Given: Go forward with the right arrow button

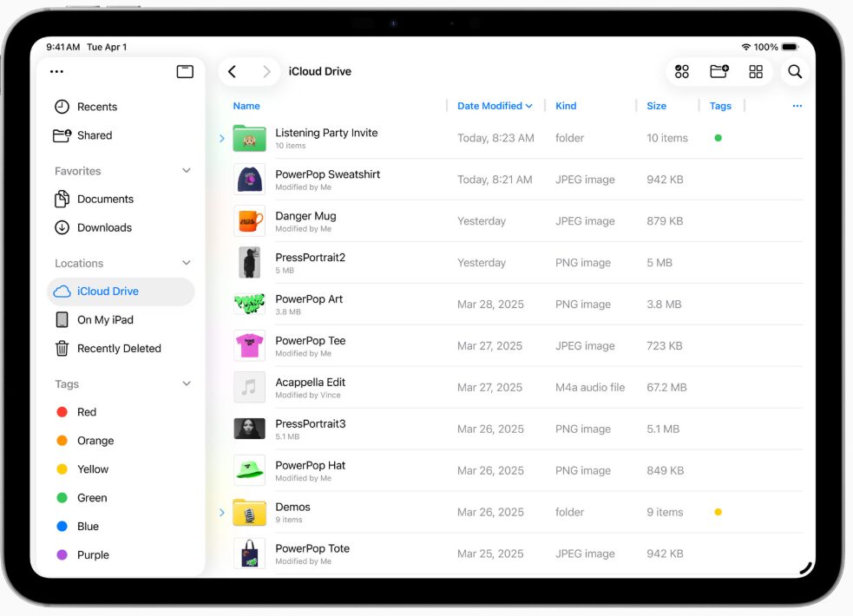Looking at the screenshot, I should [266, 72].
